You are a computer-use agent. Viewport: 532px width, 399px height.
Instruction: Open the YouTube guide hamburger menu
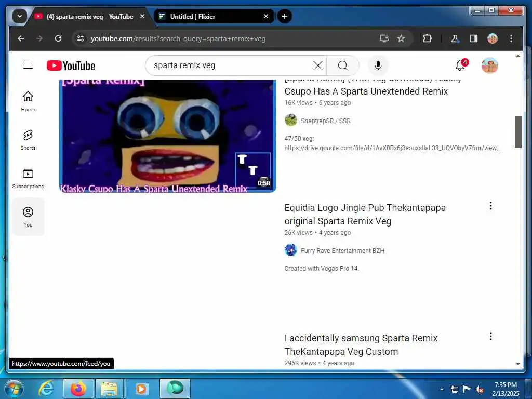(28, 65)
